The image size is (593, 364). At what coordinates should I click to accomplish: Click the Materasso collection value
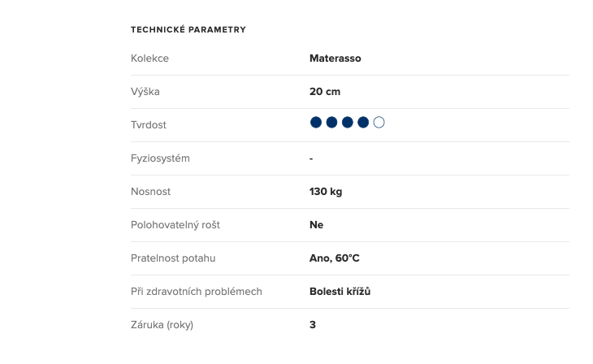(x=335, y=58)
